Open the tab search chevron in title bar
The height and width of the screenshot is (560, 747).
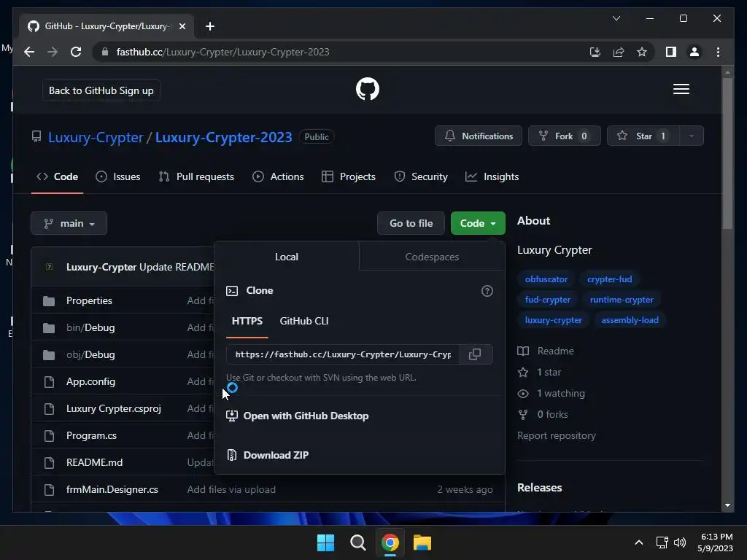(616, 18)
